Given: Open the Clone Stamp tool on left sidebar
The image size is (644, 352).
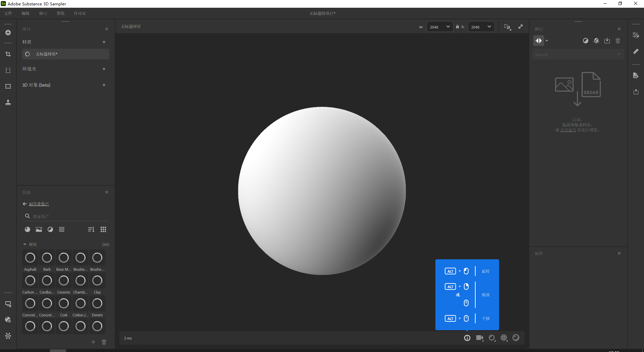Looking at the screenshot, I should [8, 102].
